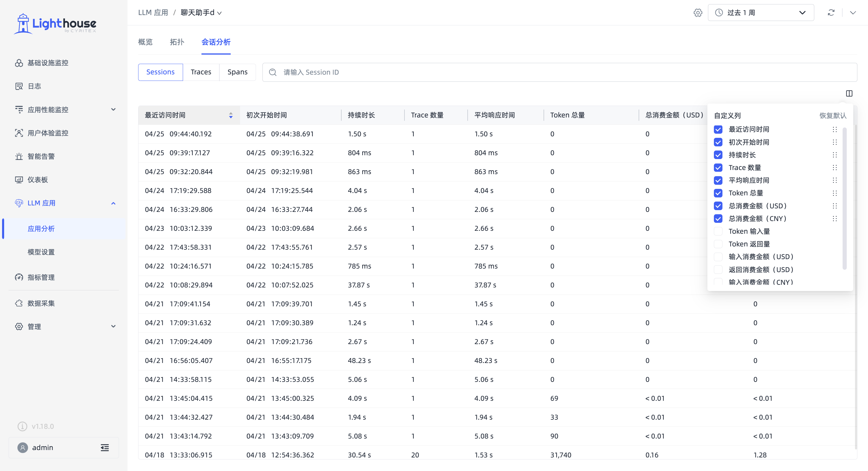Expand the 管理 submenu chevron
Screen dimensions: 868x471
(113, 326)
